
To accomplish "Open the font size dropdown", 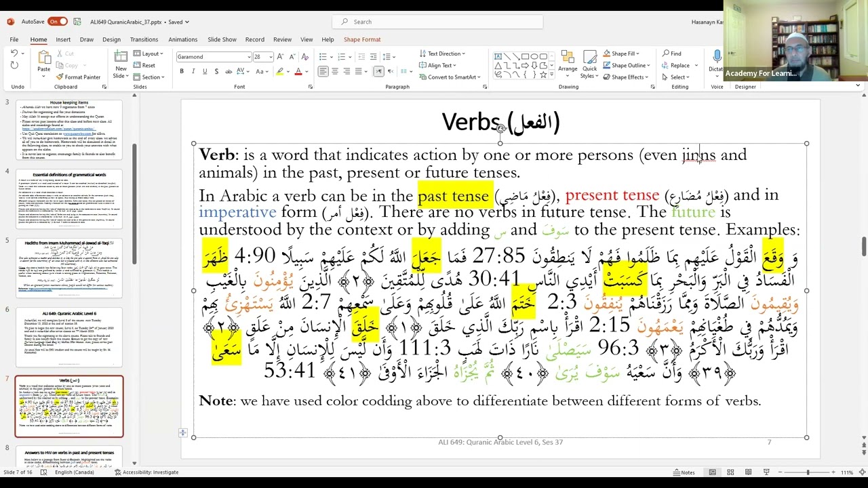I will coord(271,57).
